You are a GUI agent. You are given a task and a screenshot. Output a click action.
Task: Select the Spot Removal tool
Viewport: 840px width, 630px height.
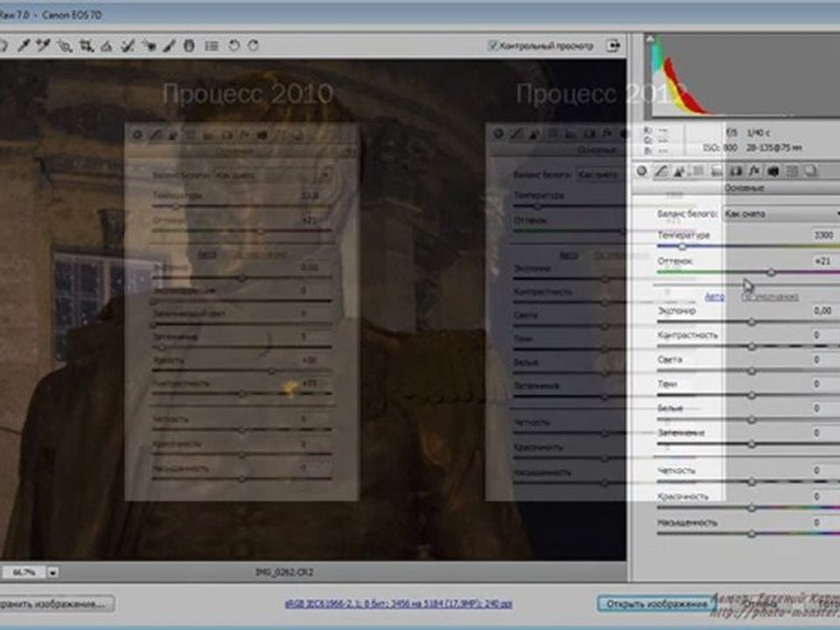127,46
